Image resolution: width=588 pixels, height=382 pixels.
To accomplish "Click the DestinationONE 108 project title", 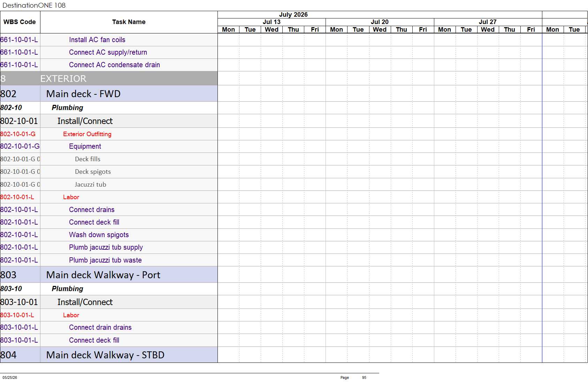I will pos(34,5).
